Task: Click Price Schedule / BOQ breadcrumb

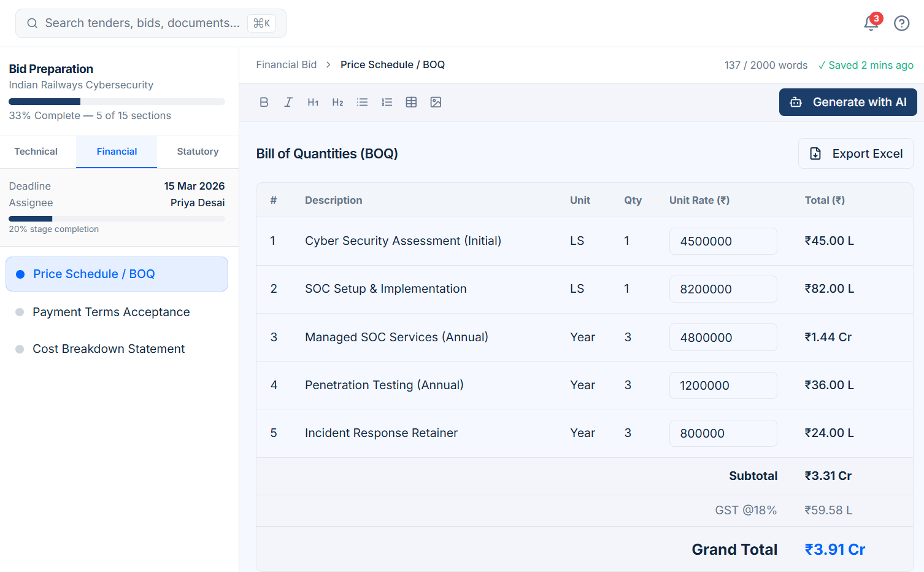Action: (393, 65)
